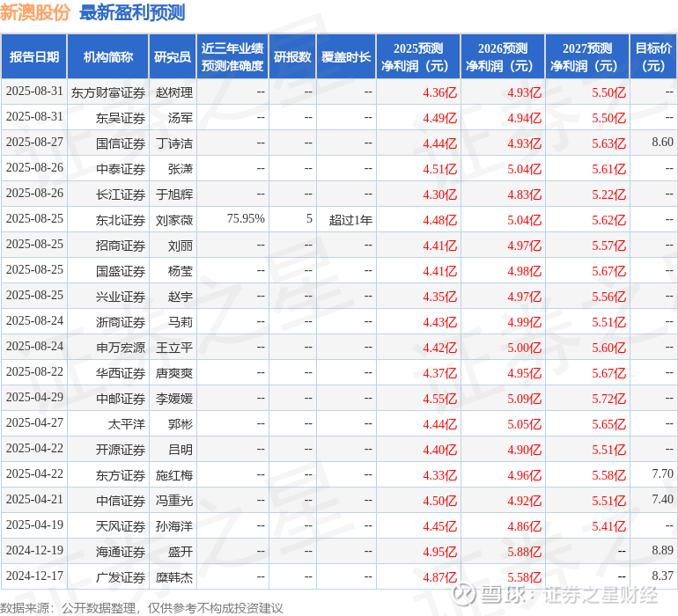Click the 2027预测净利润 column header

point(587,56)
